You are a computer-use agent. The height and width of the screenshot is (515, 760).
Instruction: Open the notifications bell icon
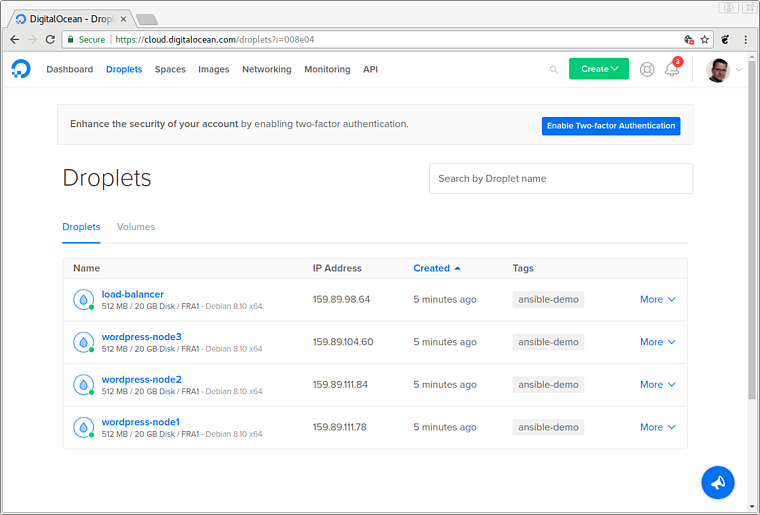(672, 69)
